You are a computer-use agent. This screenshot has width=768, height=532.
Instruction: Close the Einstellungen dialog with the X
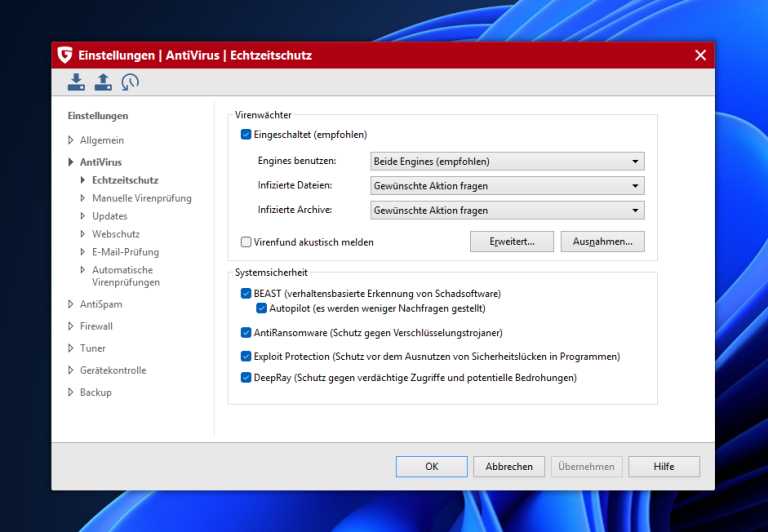pyautogui.click(x=700, y=55)
